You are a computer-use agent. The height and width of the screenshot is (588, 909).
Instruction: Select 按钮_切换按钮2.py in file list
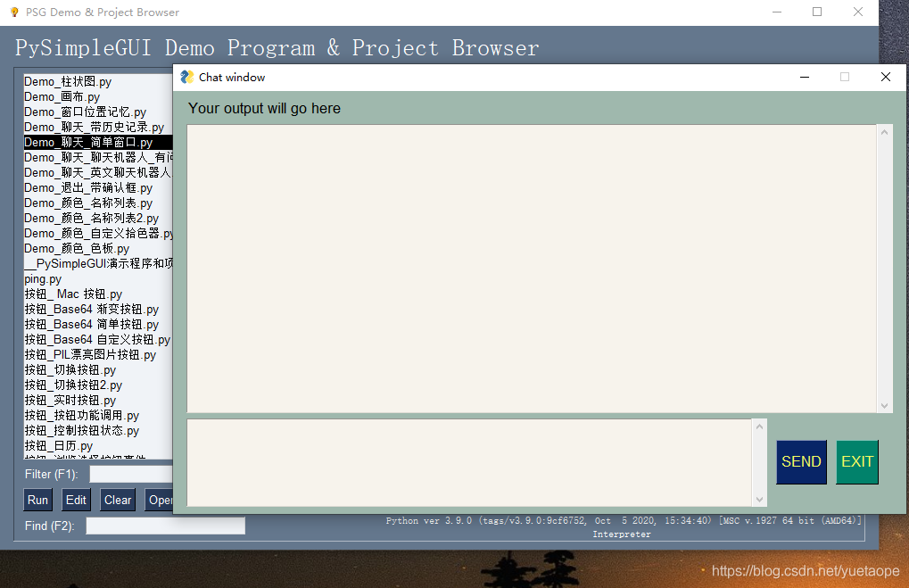97,385
